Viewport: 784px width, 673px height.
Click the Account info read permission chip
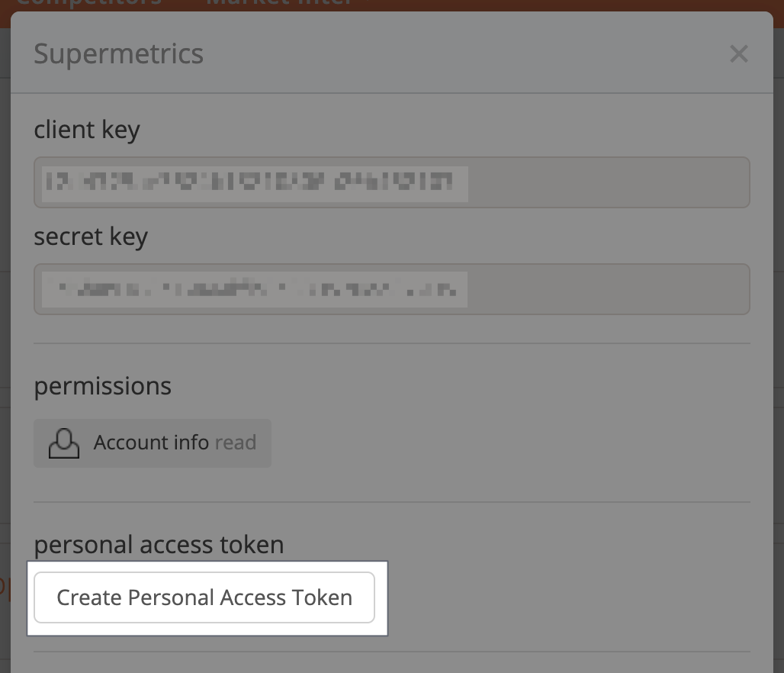[x=153, y=443]
